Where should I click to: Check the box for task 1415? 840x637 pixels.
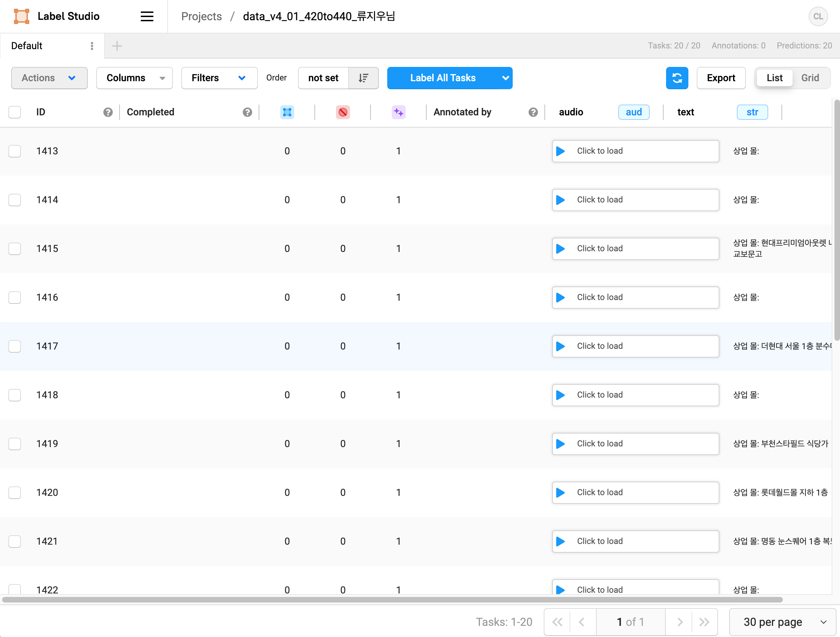(x=15, y=249)
